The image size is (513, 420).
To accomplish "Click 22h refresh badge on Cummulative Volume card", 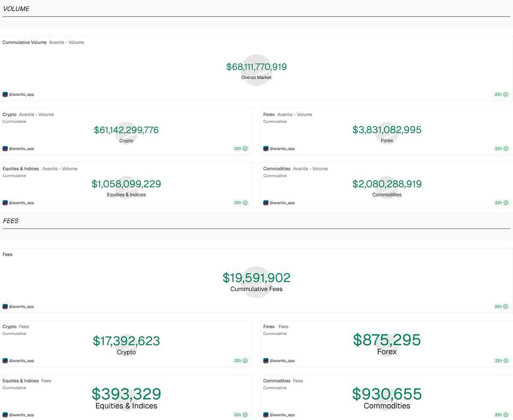I will 501,95.
